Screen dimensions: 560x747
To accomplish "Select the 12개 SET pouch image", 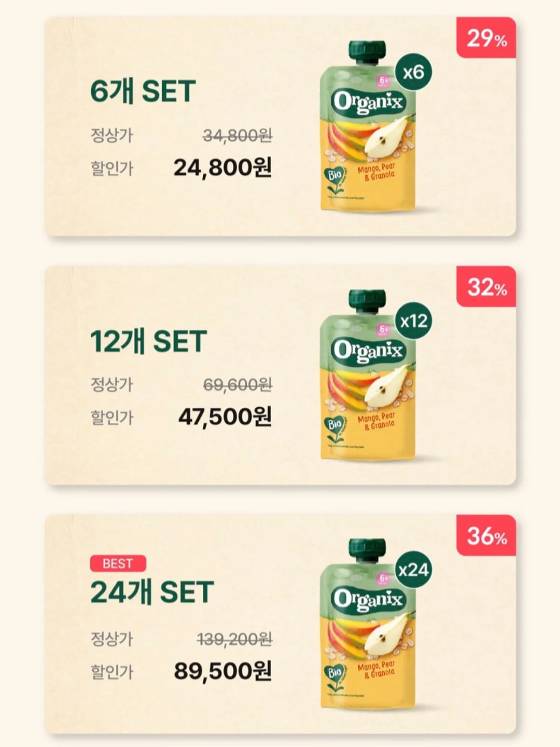I will pos(368,375).
